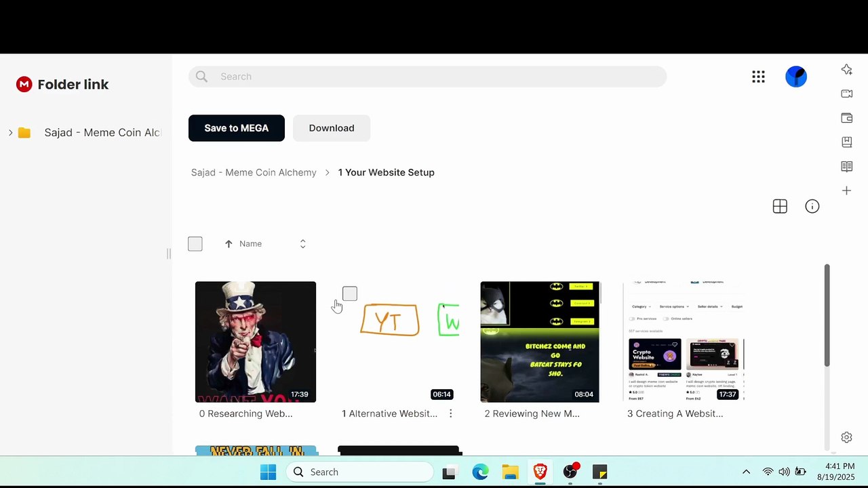
Task: Click file name 0 Researching Web...
Action: coord(246,413)
